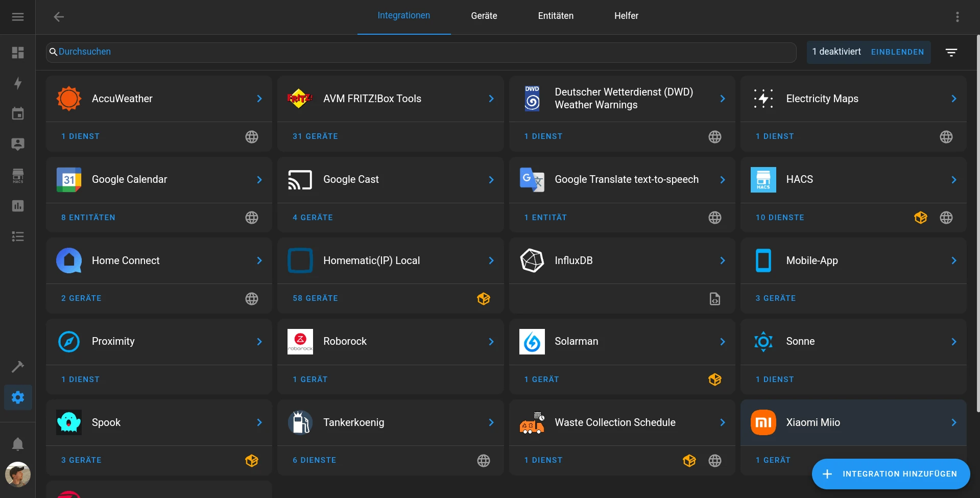The image size is (980, 498).
Task: Expand Sonne chevron arrow
Action: click(x=954, y=342)
